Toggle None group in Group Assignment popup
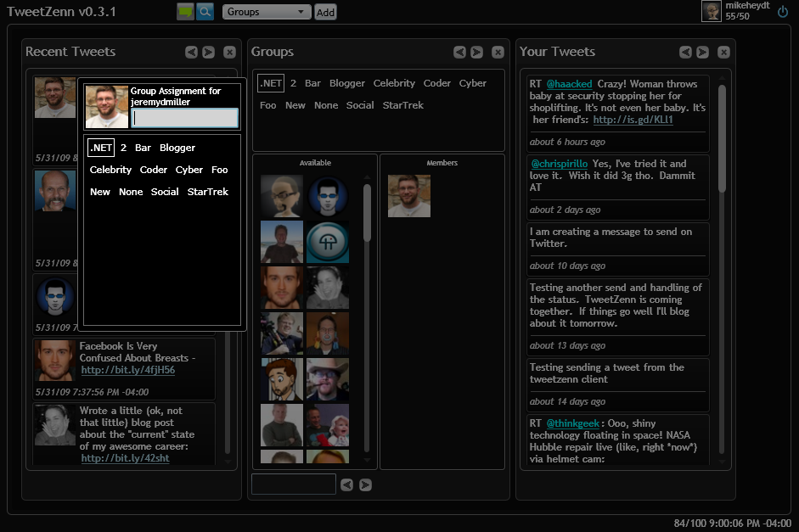Image resolution: width=799 pixels, height=532 pixels. click(x=131, y=192)
